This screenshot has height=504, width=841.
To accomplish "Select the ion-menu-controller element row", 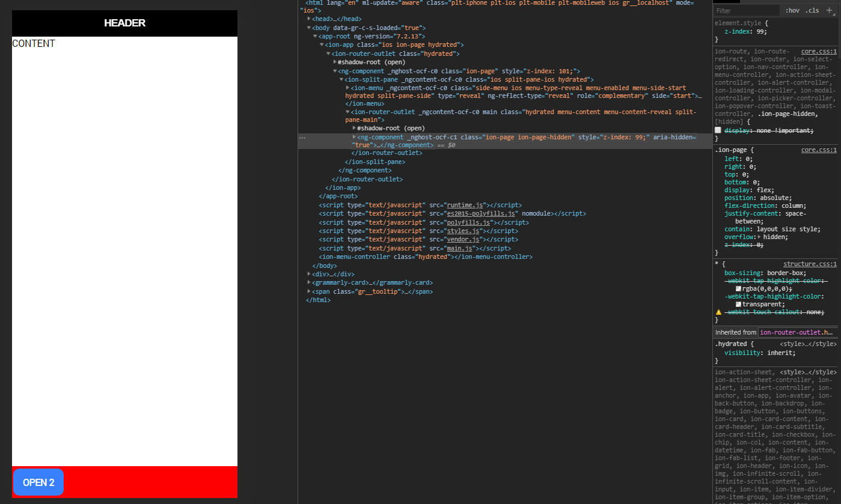I will (426, 257).
